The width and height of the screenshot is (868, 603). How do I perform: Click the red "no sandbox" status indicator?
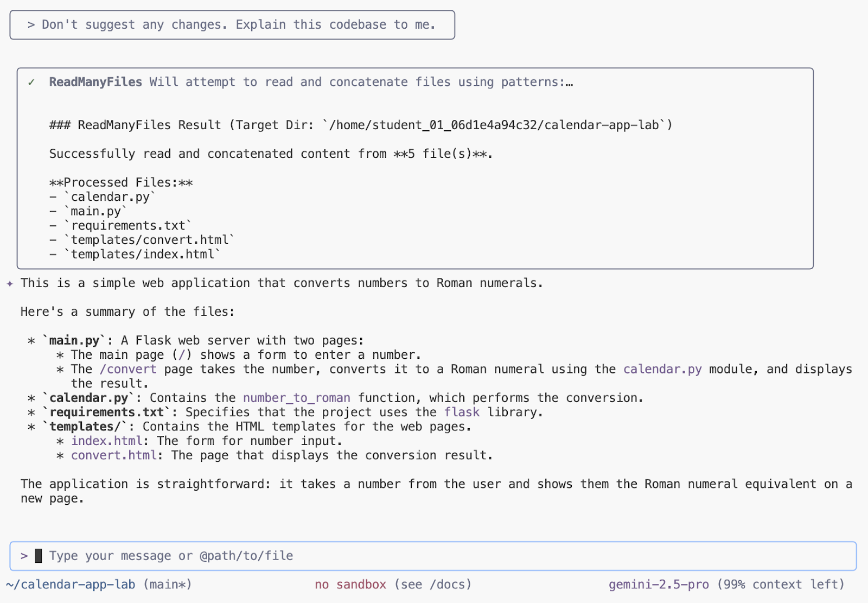(350, 585)
